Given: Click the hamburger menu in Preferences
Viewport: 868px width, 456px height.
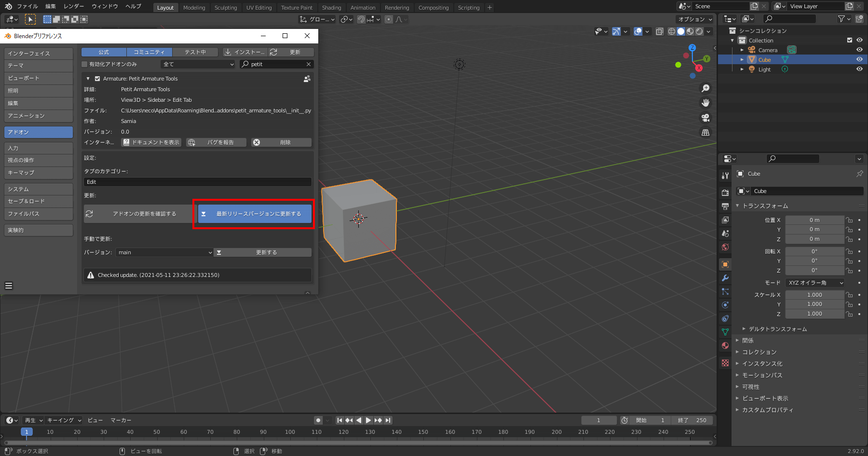Looking at the screenshot, I should [9, 286].
